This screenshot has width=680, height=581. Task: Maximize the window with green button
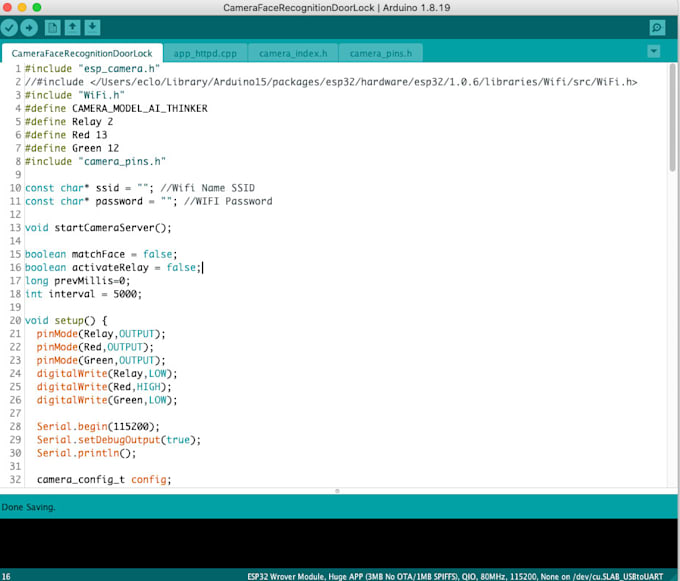coord(37,7)
